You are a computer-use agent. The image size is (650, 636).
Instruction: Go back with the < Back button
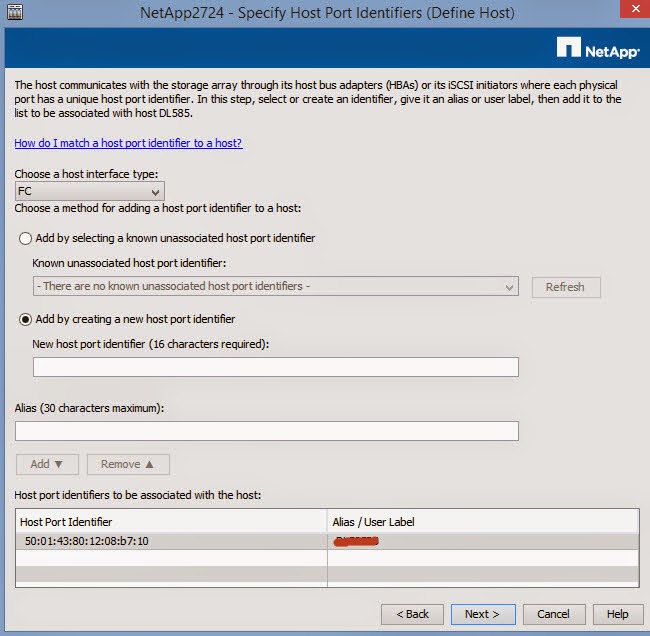(412, 614)
